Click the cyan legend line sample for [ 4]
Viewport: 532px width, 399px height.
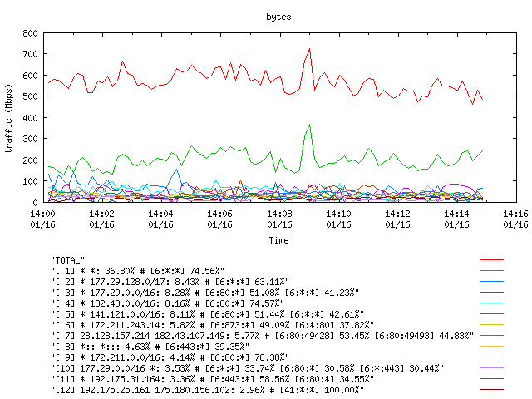coord(491,303)
